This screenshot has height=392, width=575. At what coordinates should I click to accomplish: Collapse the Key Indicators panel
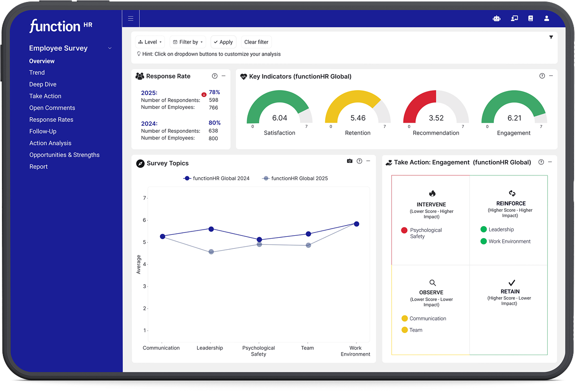[x=551, y=76]
